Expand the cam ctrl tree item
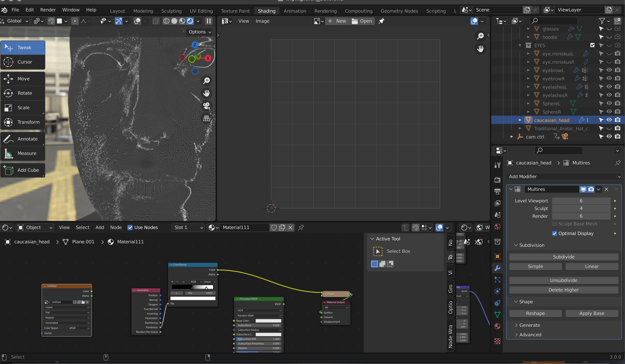This screenshot has height=364, width=625. [x=511, y=137]
